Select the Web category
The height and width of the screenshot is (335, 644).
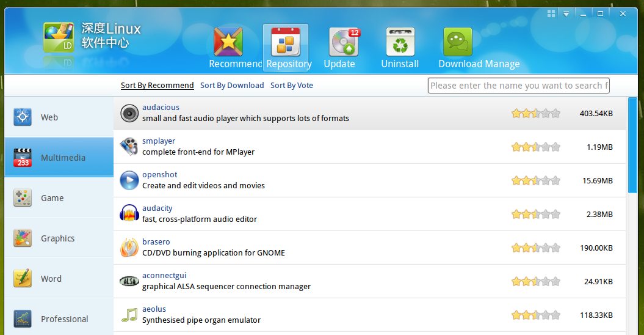click(59, 117)
